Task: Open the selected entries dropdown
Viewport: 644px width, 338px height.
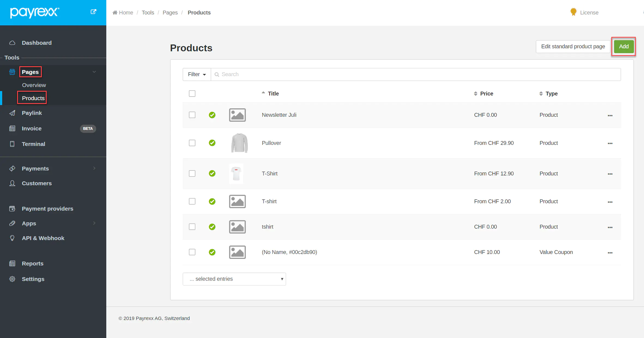Action: [234, 279]
